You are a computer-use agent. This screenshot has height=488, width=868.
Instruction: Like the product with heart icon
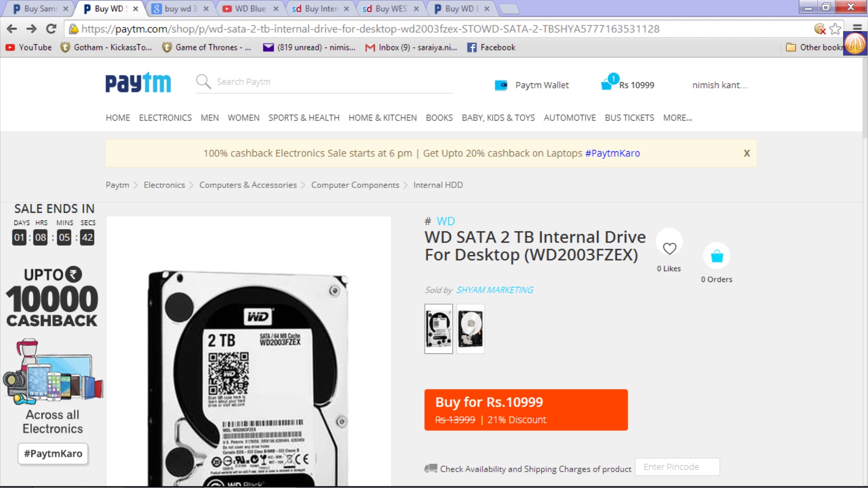click(669, 248)
